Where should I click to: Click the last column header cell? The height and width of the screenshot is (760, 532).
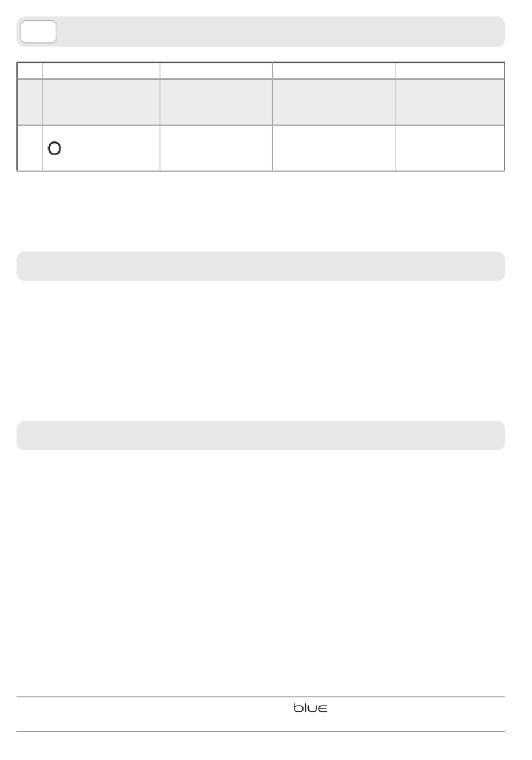tap(450, 71)
